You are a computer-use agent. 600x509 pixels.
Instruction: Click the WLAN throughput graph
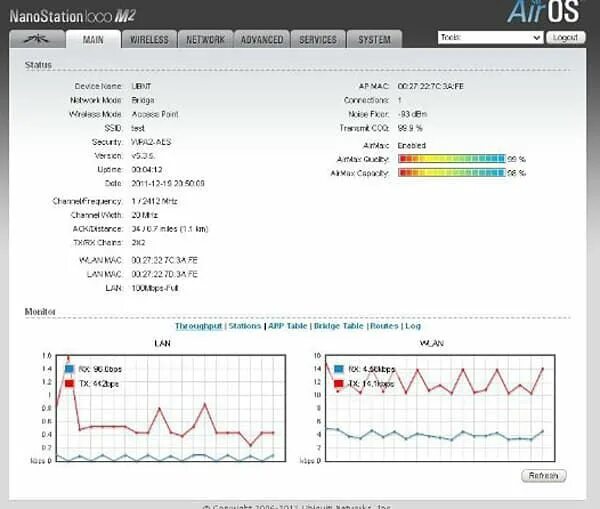(440, 408)
